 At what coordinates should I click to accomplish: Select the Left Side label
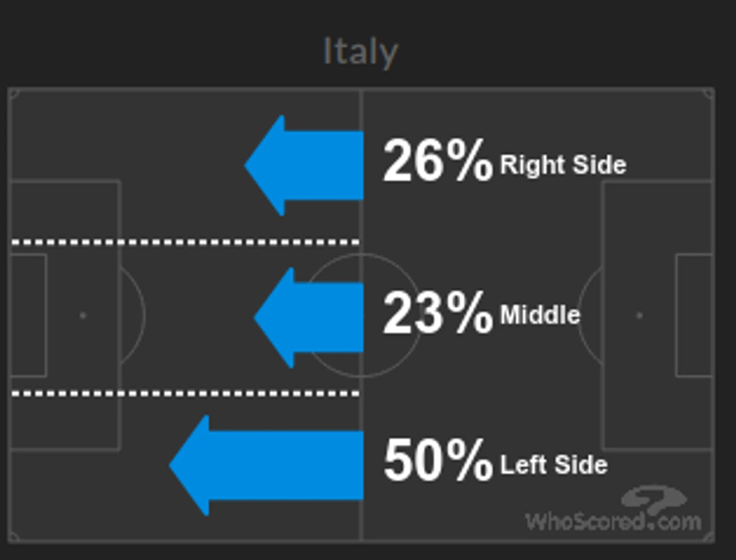[554, 465]
